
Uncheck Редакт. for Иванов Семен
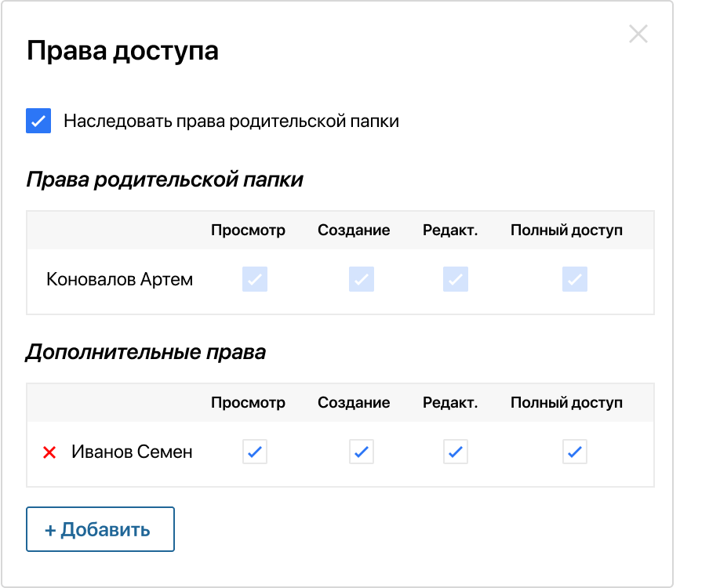tap(456, 452)
